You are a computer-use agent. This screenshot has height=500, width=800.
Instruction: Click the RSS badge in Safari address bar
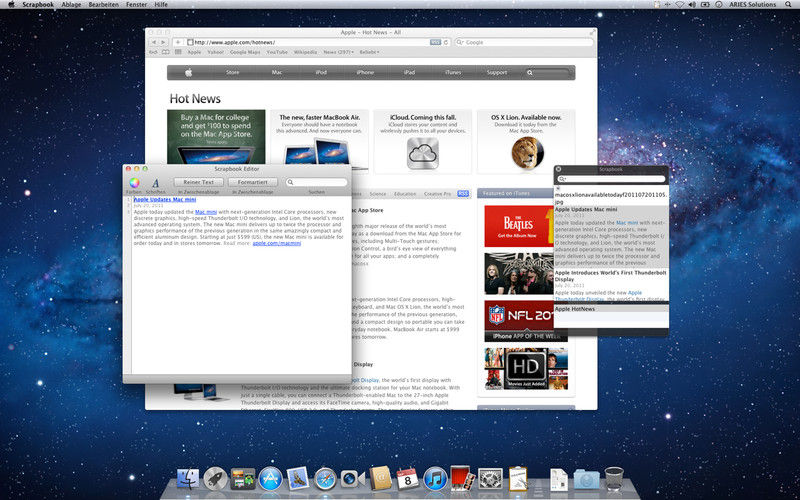point(435,42)
